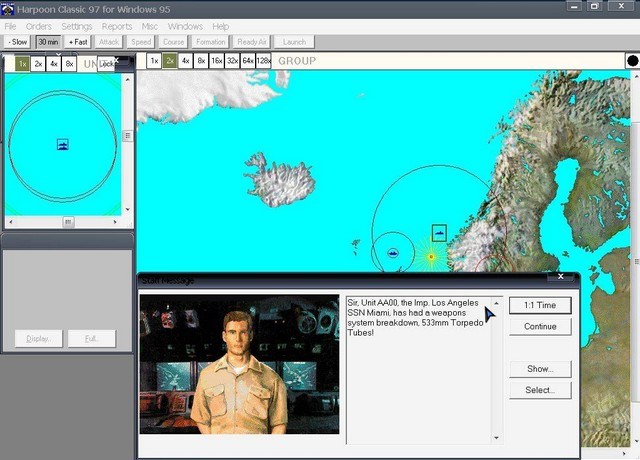640x460 pixels.
Task: Click the circled submarine unit on map
Action: pyautogui.click(x=393, y=253)
